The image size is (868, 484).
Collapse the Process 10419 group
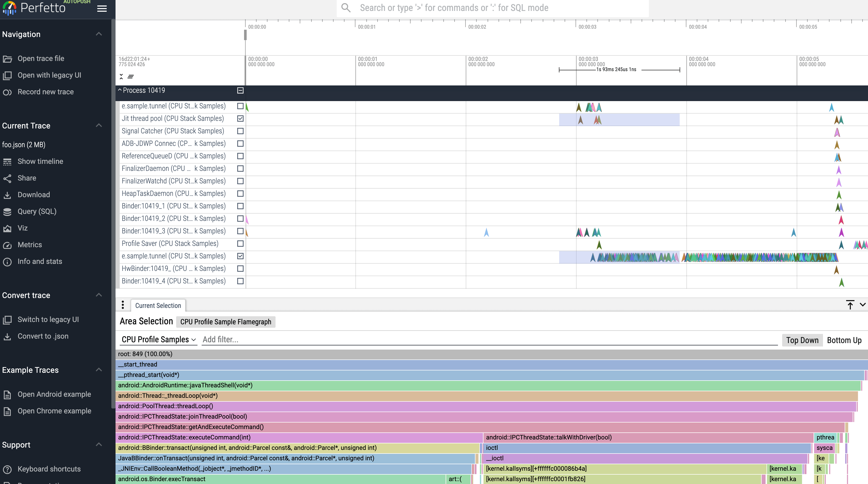tap(120, 90)
